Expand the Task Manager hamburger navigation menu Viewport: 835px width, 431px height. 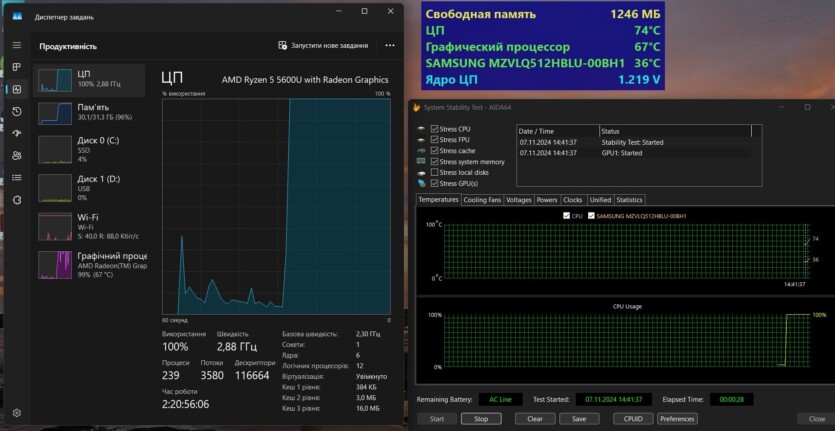[x=16, y=46]
